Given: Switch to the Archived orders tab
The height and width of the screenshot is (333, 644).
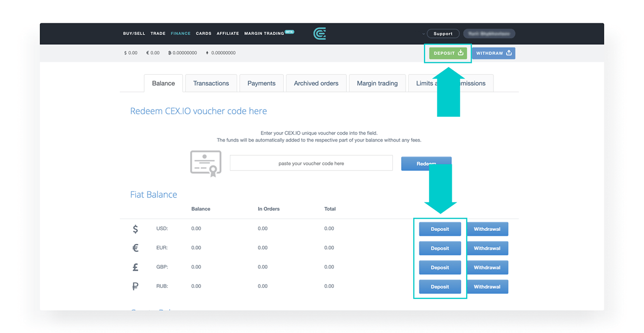Looking at the screenshot, I should [x=316, y=83].
